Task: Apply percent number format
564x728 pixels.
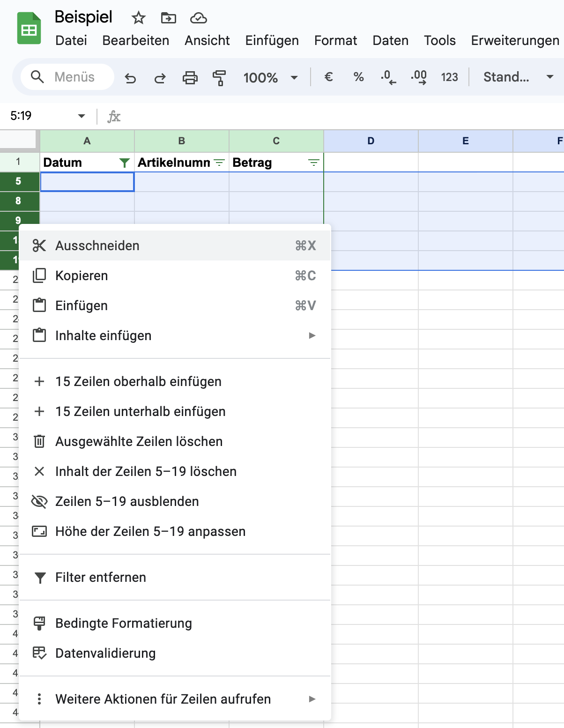Action: pos(358,77)
